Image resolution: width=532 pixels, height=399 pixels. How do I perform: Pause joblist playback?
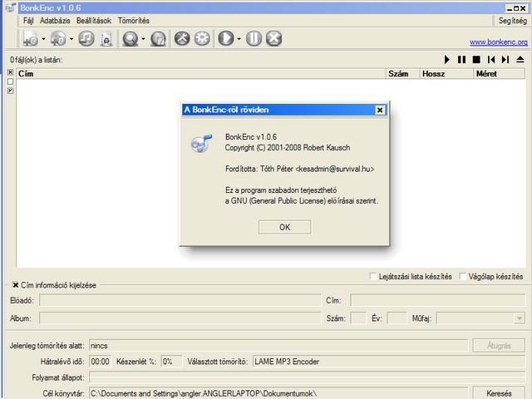[461, 60]
